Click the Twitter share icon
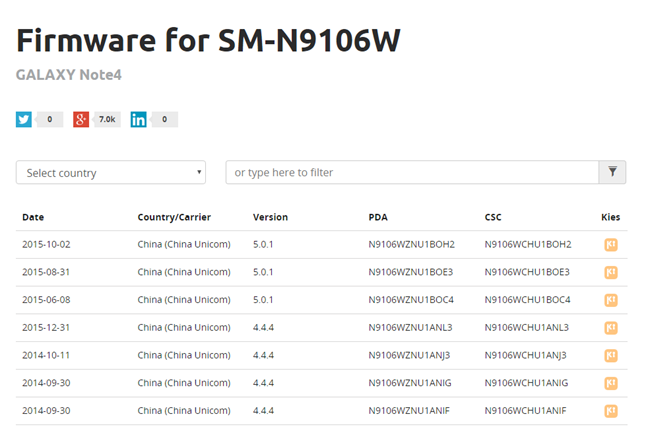 pyautogui.click(x=24, y=120)
